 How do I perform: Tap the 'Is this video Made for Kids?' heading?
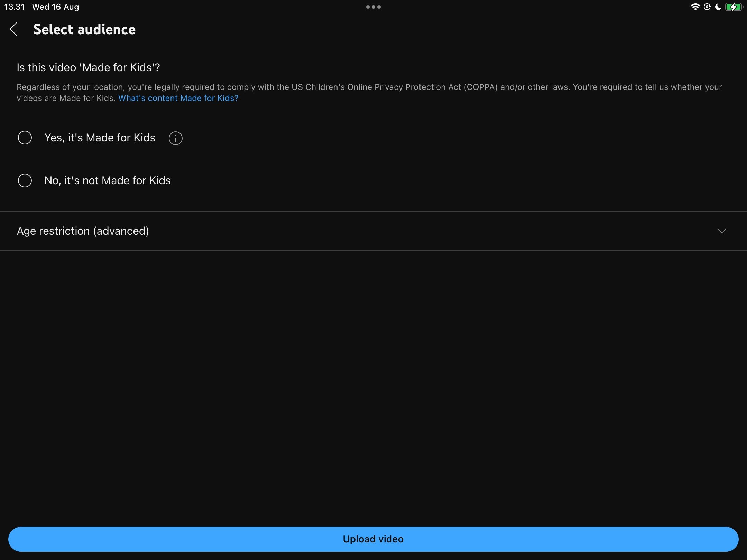88,67
